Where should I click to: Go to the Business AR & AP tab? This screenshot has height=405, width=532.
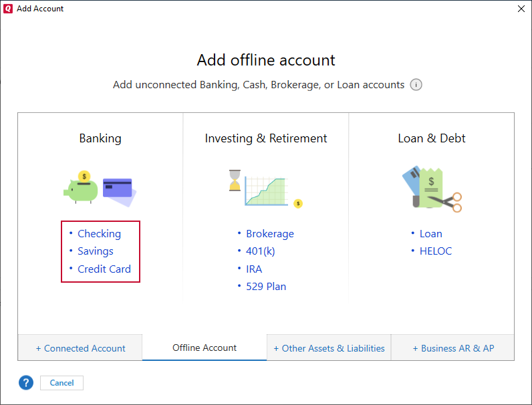point(453,348)
